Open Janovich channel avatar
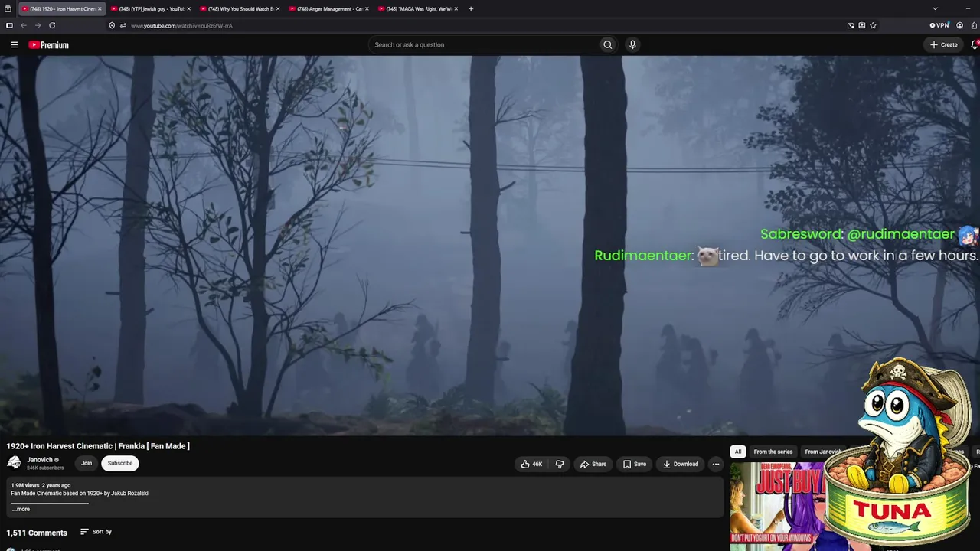The height and width of the screenshot is (551, 980). (14, 463)
